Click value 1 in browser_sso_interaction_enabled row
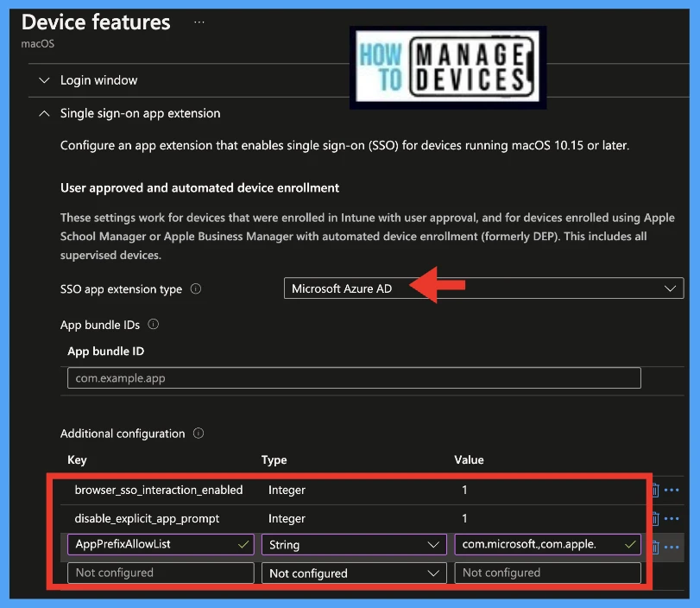Screen dimensions: 700x608 tap(464, 490)
